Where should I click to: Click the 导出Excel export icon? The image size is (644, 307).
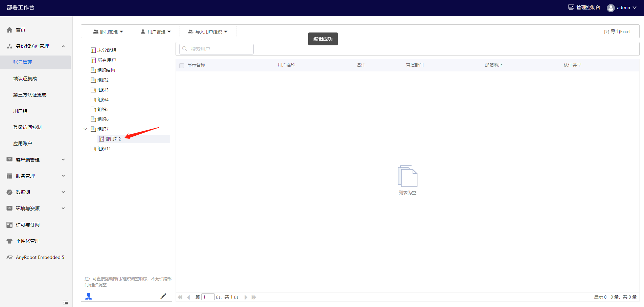(607, 32)
